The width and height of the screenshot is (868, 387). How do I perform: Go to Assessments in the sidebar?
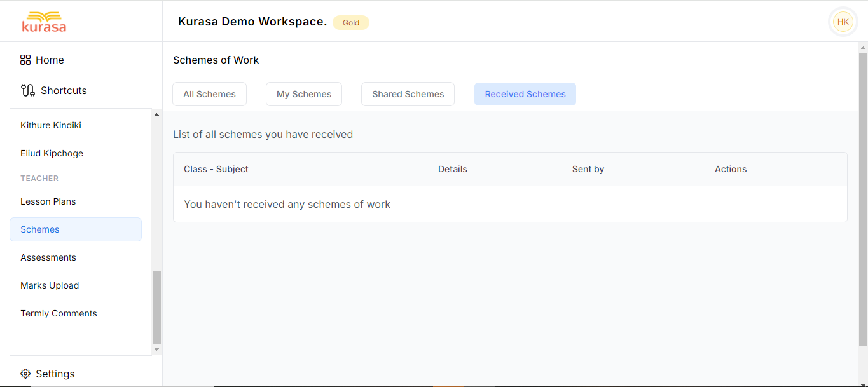point(48,257)
